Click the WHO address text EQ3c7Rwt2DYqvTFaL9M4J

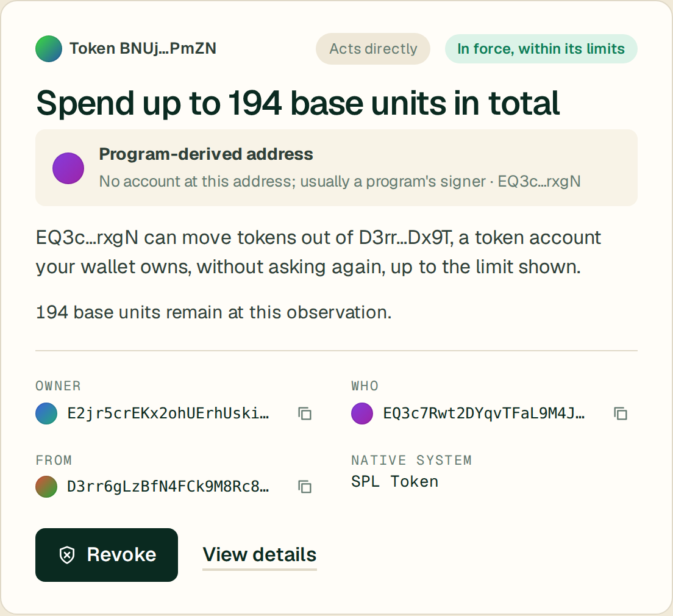484,414
